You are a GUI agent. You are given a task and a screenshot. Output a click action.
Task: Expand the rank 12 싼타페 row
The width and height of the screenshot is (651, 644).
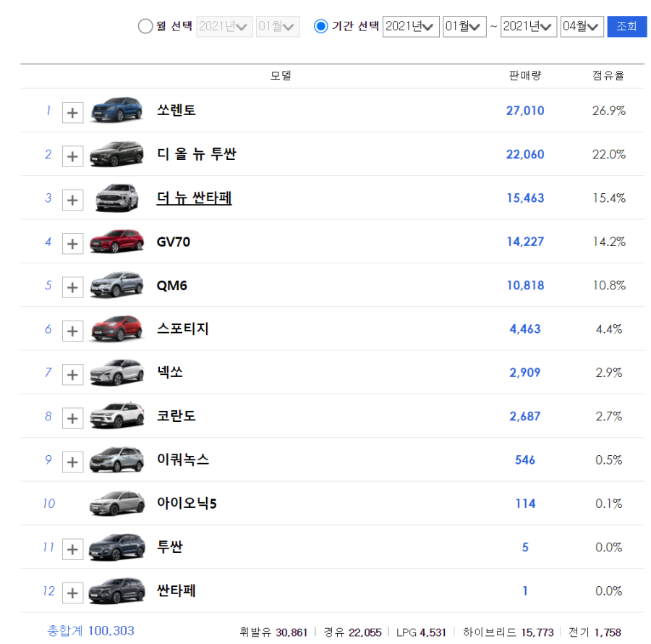[x=72, y=593]
